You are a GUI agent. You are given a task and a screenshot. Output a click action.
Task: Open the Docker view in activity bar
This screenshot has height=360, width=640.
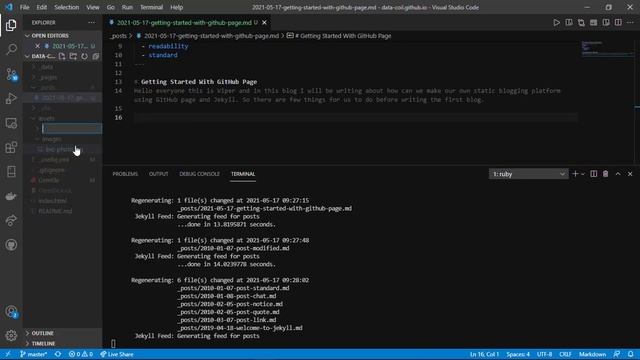point(11,196)
